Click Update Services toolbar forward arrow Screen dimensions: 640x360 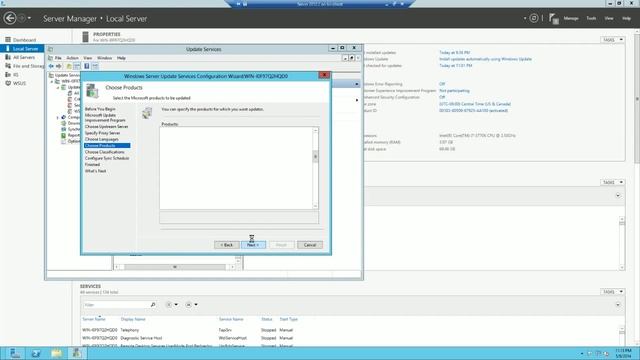tap(59, 66)
